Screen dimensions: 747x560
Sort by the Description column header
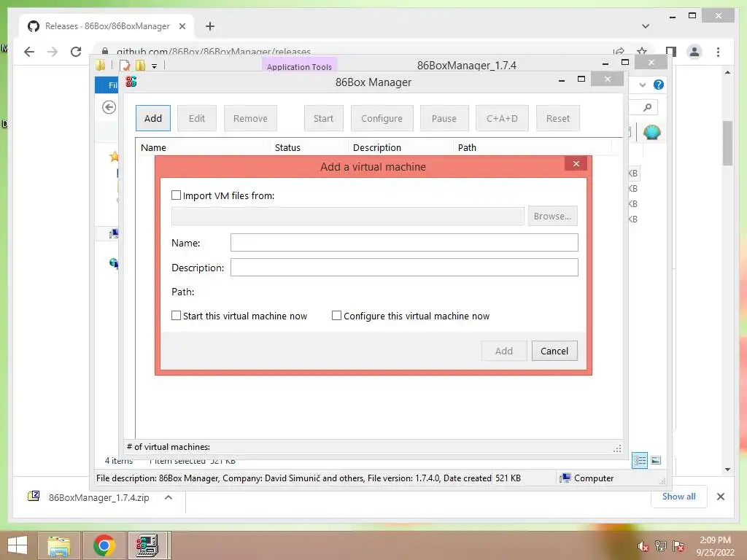pyautogui.click(x=400, y=147)
